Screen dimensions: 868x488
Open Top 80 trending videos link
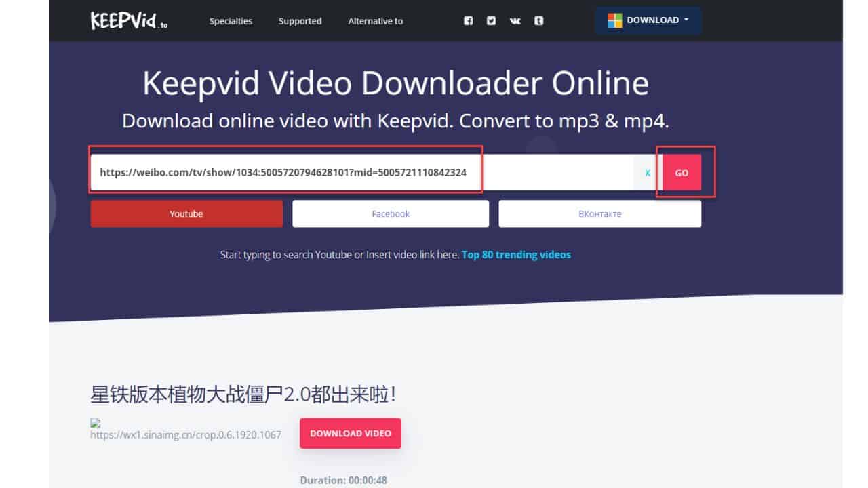(515, 255)
